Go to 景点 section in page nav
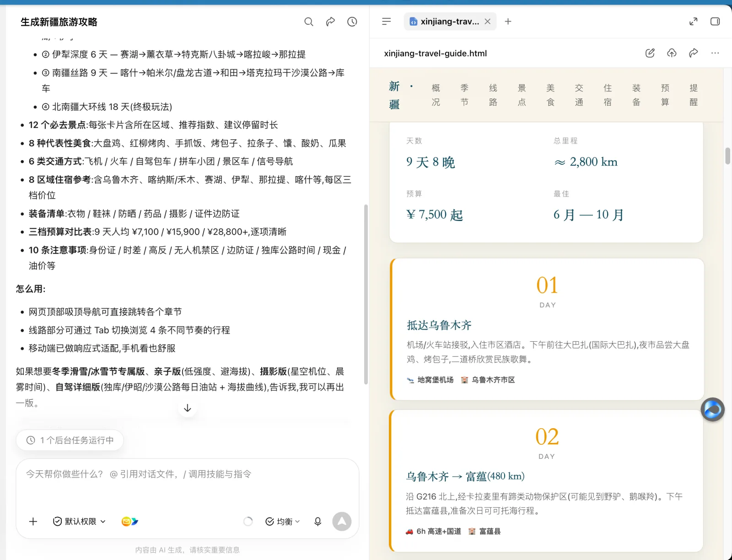Viewport: 732px width, 560px height. click(522, 95)
